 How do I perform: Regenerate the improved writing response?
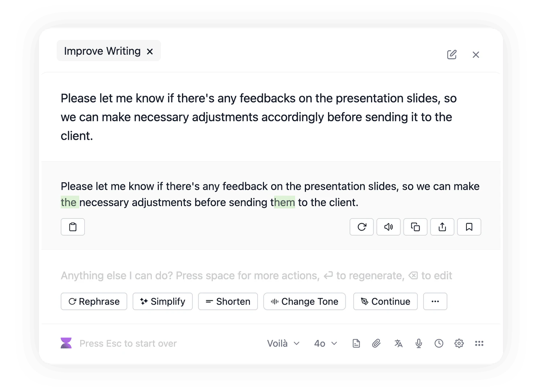point(361,226)
